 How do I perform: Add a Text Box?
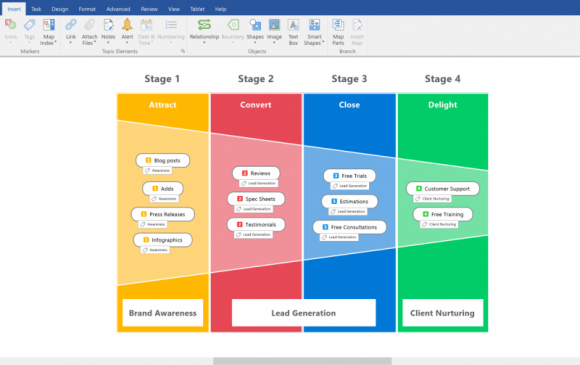[x=293, y=32]
